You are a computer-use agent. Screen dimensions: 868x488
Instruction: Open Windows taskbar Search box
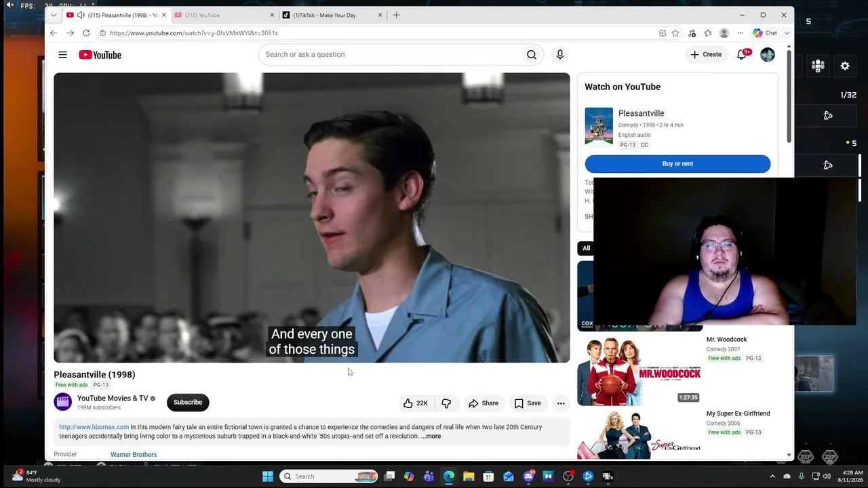329,476
